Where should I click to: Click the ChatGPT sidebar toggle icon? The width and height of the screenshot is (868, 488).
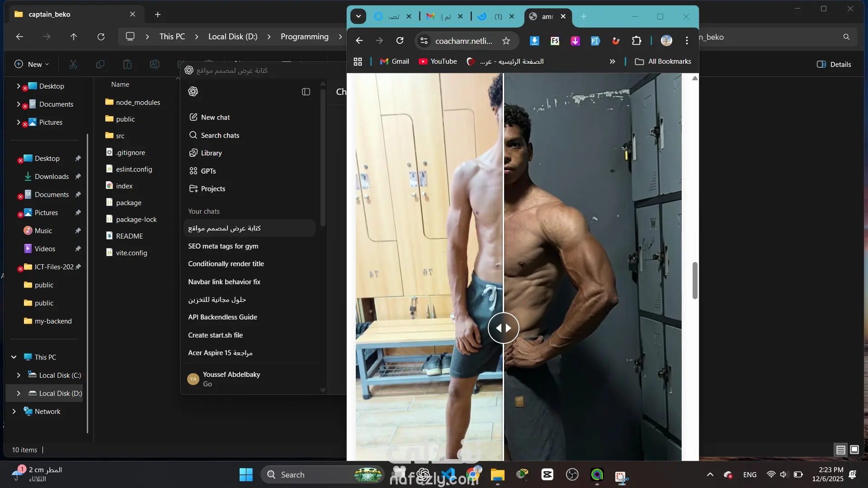coord(306,92)
